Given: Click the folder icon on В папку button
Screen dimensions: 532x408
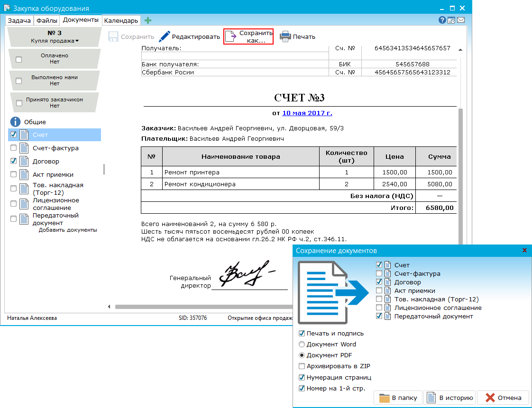Looking at the screenshot, I should tap(385, 398).
